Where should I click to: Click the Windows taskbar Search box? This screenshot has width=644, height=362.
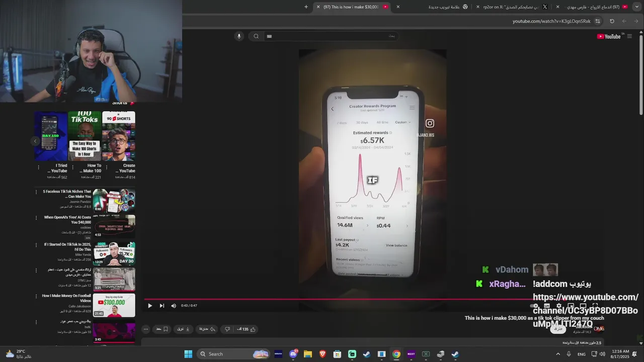[234, 354]
